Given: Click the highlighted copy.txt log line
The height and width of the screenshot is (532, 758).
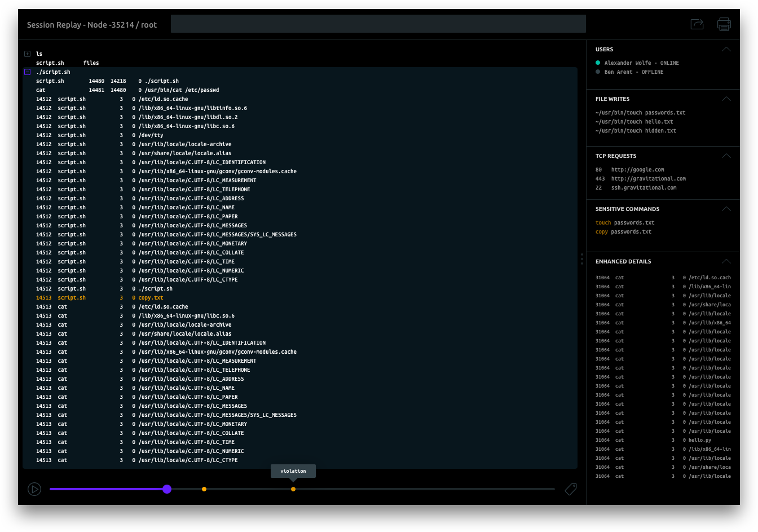Looking at the screenshot, I should point(151,298).
